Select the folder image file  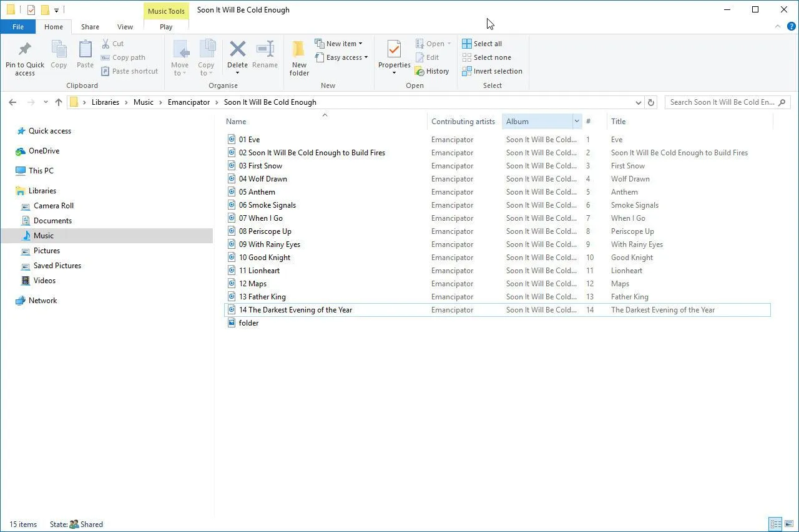248,323
